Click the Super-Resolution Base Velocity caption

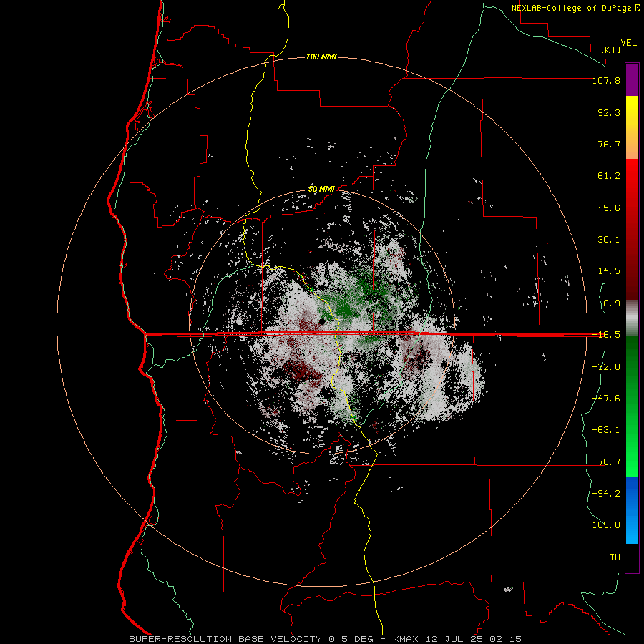(x=326, y=639)
